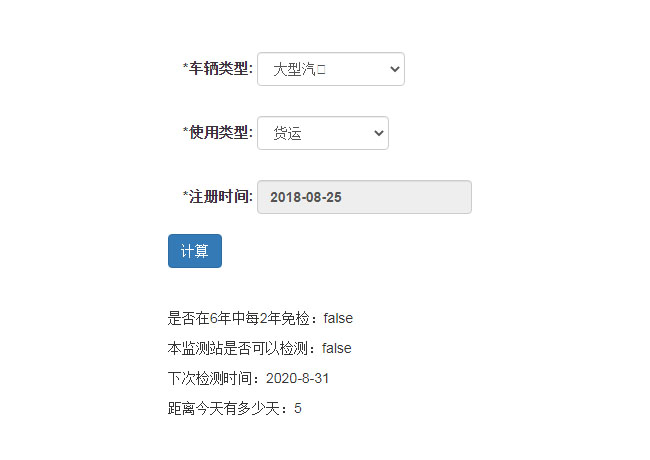Click the 车辆类型 label
650x460 pixels.
coord(220,68)
